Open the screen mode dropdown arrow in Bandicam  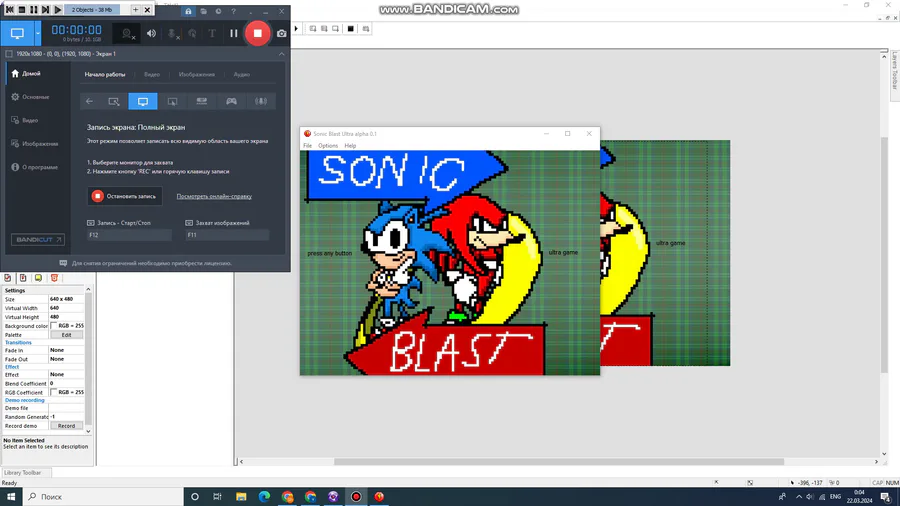pos(38,33)
